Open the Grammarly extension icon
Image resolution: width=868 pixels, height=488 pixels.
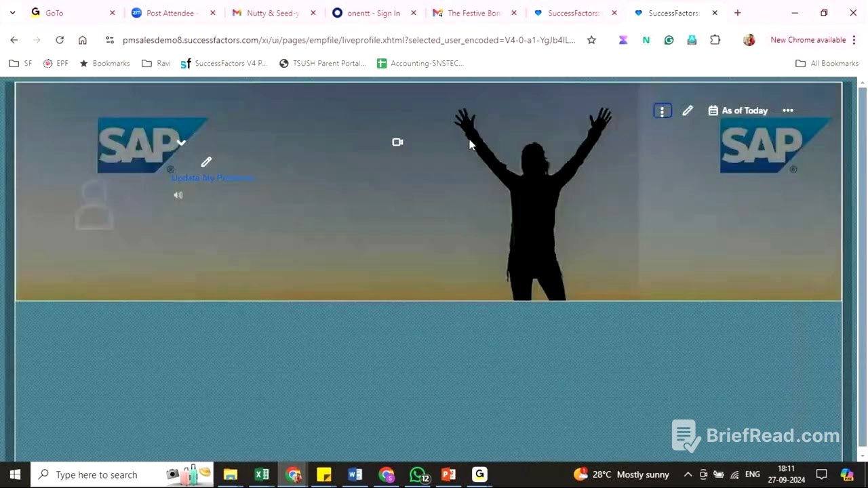click(669, 40)
